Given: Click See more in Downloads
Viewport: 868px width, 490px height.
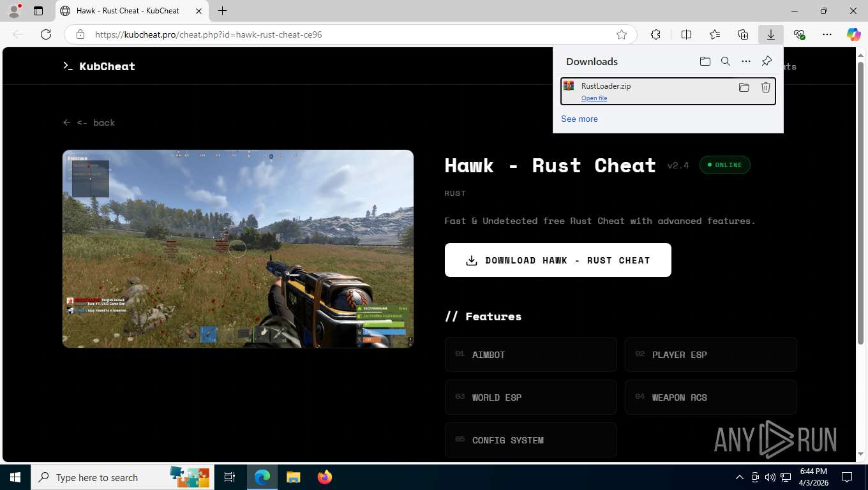Looking at the screenshot, I should pyautogui.click(x=580, y=119).
